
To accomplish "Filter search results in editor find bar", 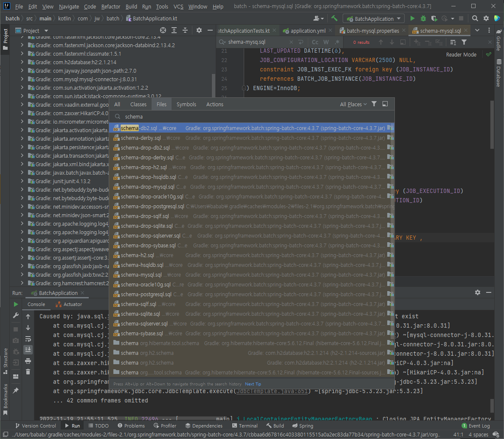I will (464, 42).
